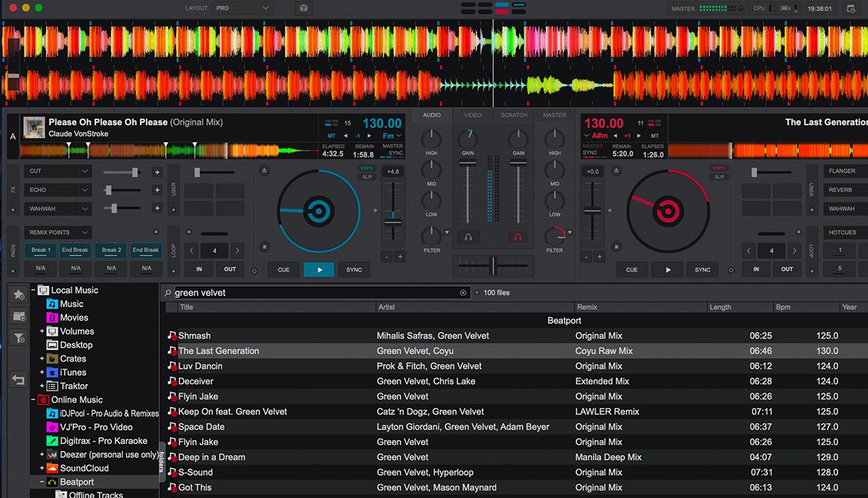Set loop OUT on the right deck
Image resolution: width=868 pixels, height=498 pixels.
click(787, 269)
